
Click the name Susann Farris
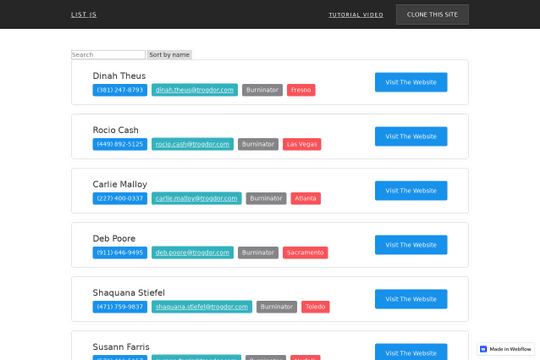tap(121, 347)
